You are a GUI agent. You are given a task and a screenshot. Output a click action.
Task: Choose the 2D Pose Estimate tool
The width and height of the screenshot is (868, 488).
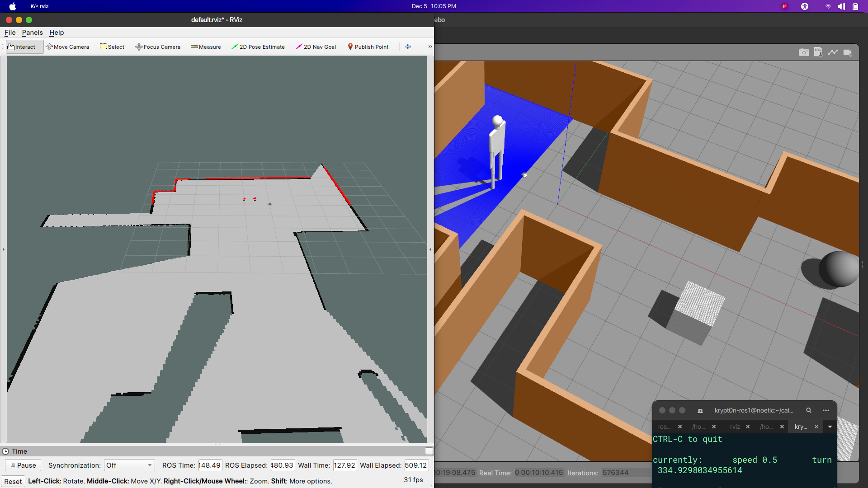258,47
